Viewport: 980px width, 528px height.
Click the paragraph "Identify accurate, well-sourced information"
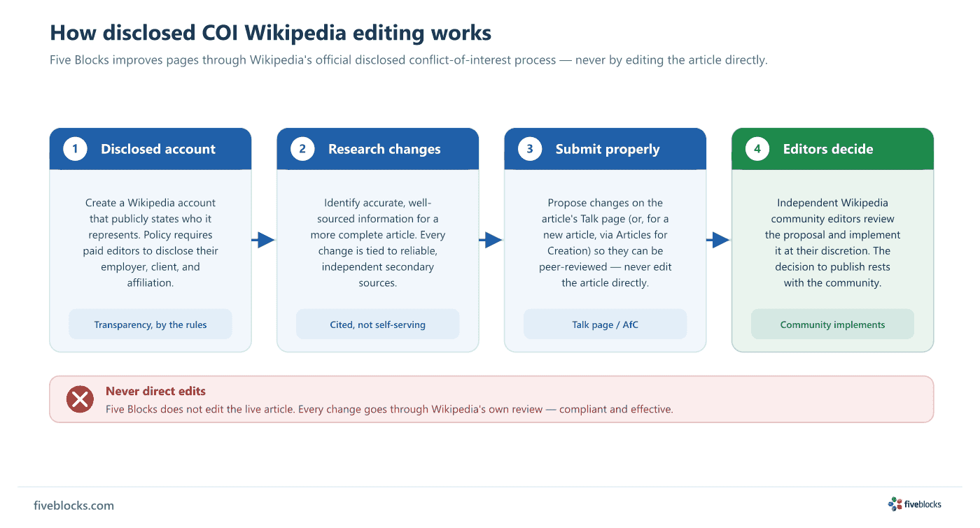(x=378, y=243)
